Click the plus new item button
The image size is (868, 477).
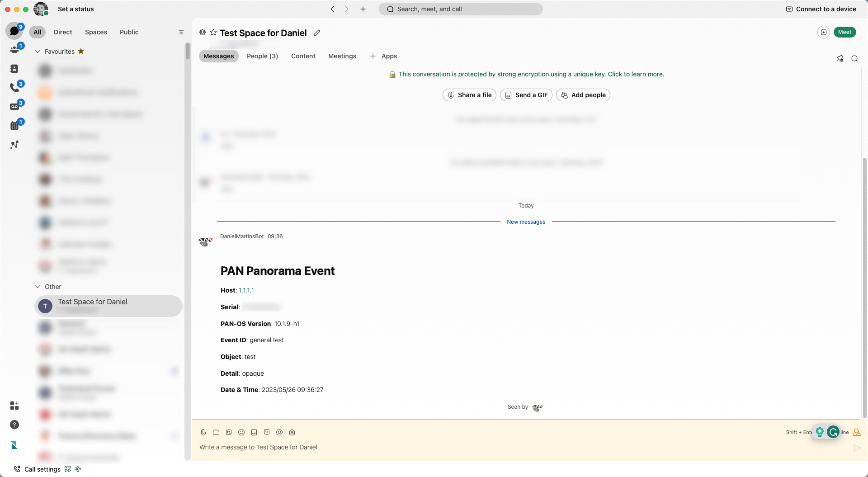[x=363, y=9]
